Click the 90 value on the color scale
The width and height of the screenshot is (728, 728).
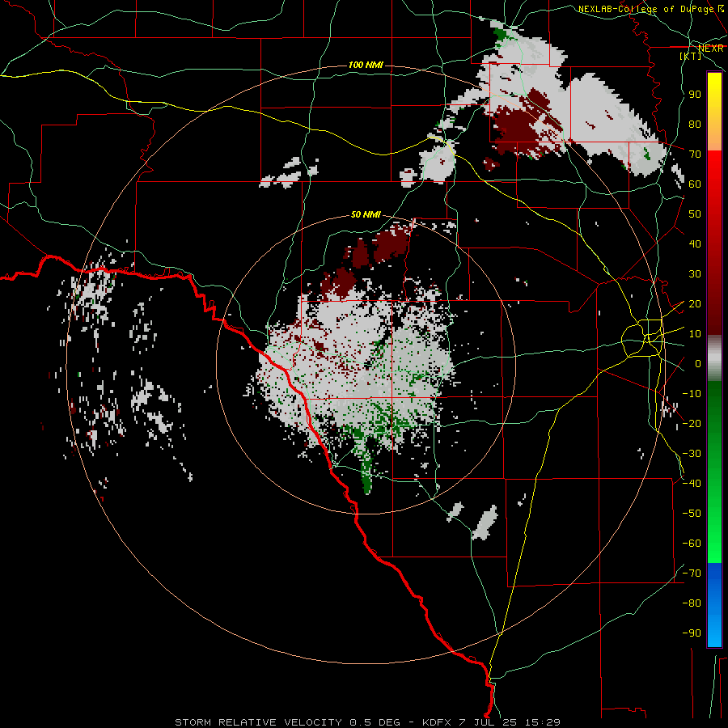coord(695,95)
